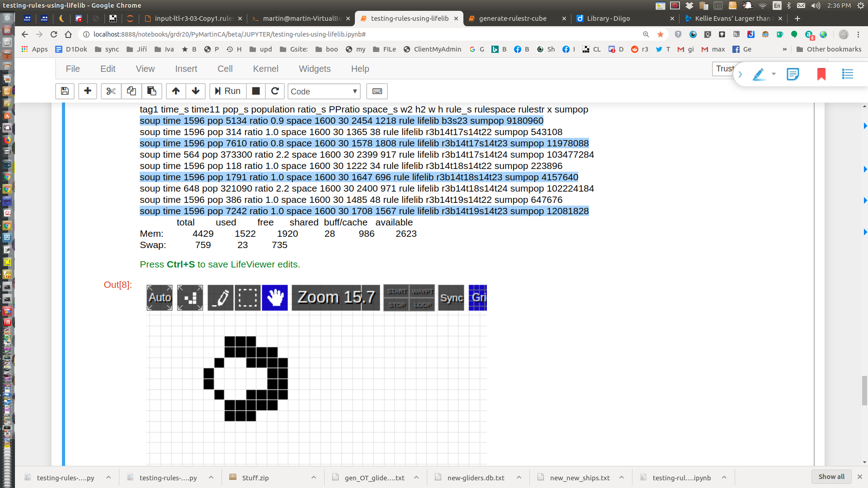Open the Widgets menu
Image resolution: width=868 pixels, height=488 pixels.
315,69
